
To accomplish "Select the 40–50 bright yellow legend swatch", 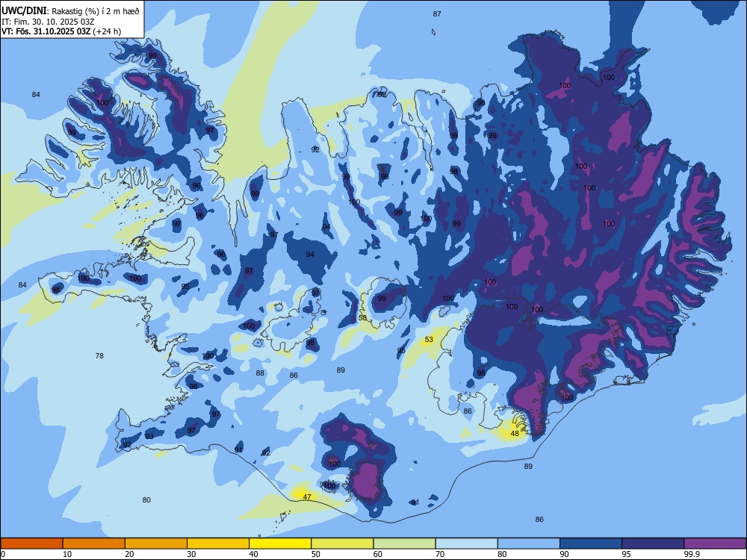I will [280, 544].
